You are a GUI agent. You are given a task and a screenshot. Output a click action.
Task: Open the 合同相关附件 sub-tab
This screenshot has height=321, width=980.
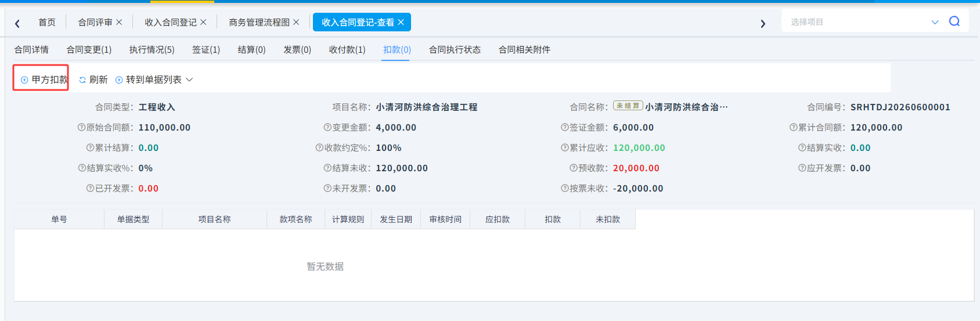click(x=525, y=50)
